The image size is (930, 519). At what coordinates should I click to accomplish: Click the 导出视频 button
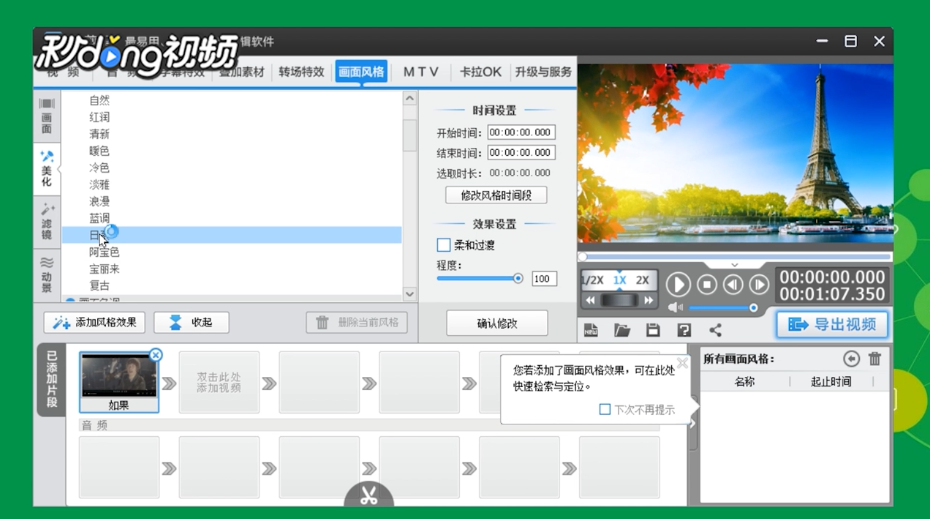(832, 324)
